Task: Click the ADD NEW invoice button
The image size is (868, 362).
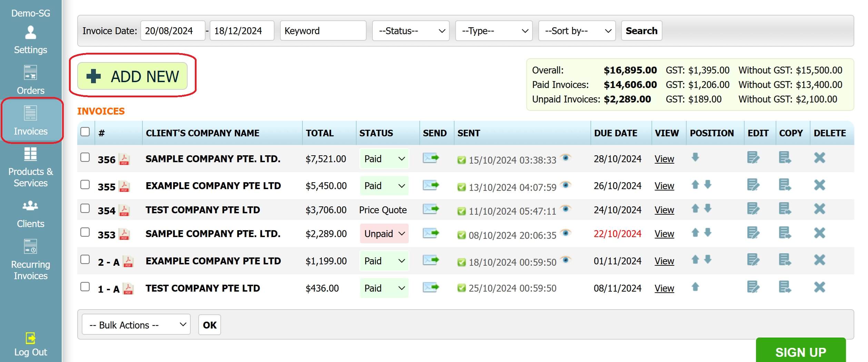Action: point(132,76)
